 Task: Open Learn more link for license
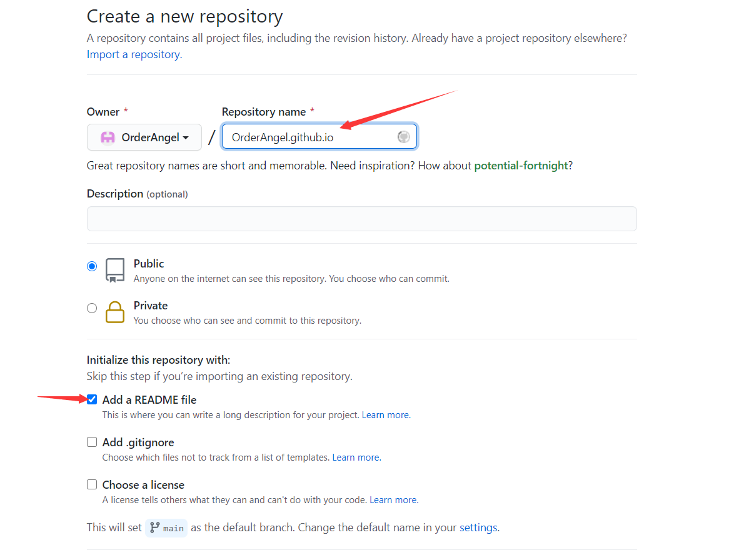[x=394, y=500]
